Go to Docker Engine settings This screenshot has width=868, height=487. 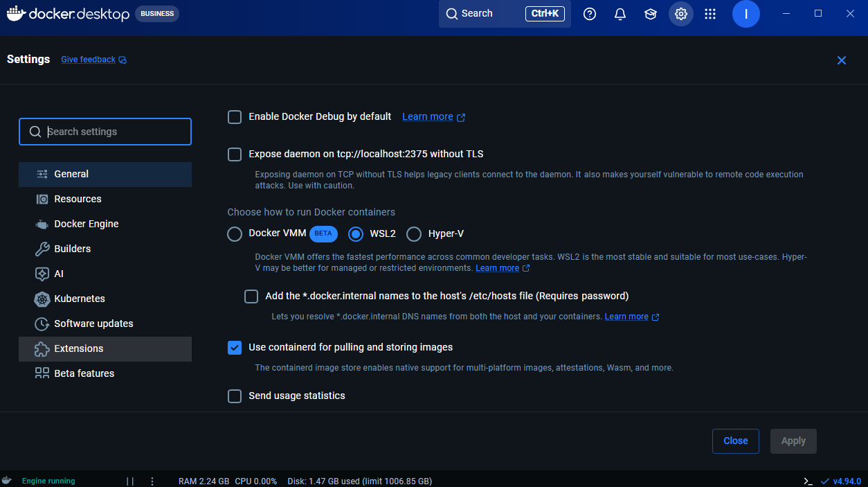coord(105,224)
